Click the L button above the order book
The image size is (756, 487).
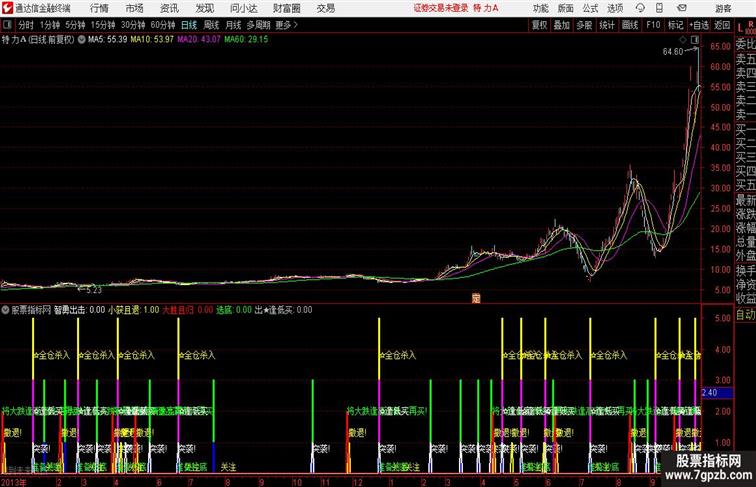740,28
